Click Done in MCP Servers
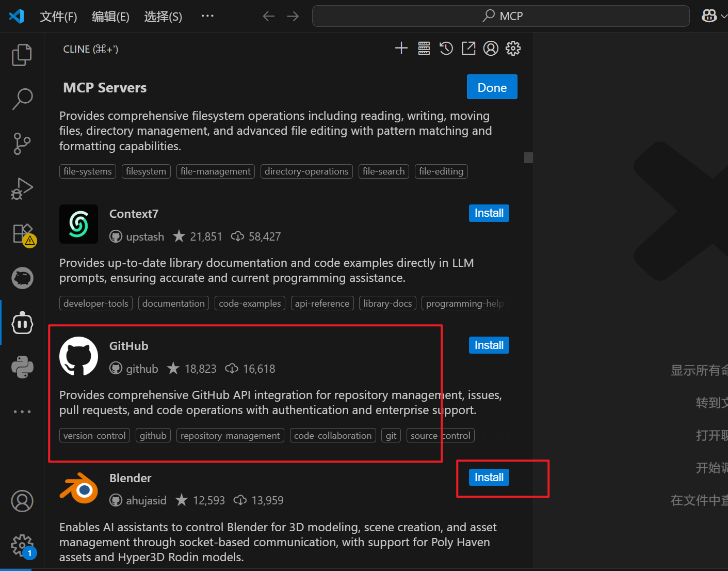 pos(492,87)
